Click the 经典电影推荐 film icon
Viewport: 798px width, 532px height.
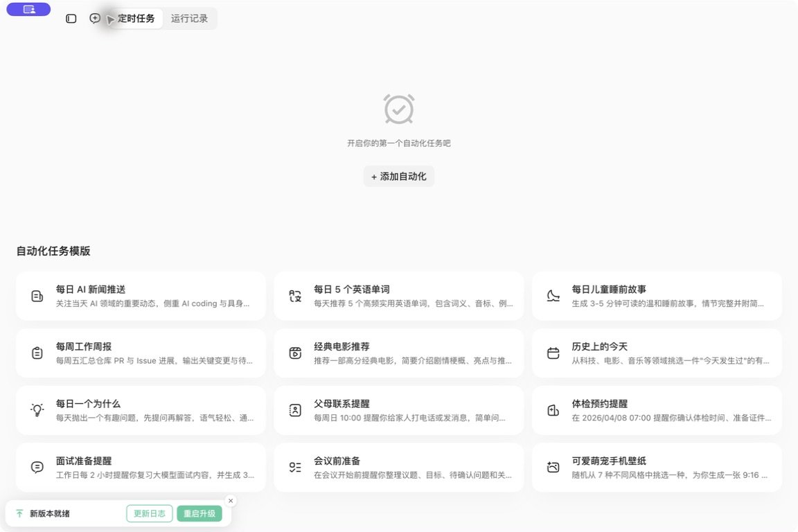(295, 353)
